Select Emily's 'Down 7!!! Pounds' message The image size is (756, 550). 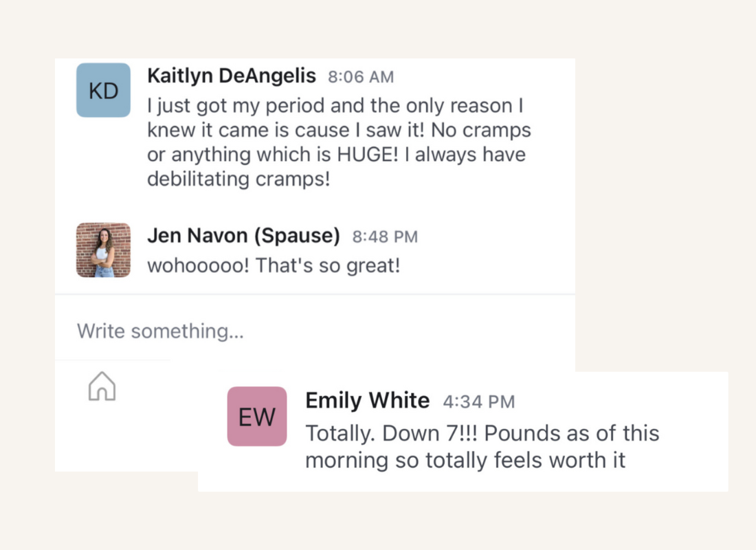[482, 447]
